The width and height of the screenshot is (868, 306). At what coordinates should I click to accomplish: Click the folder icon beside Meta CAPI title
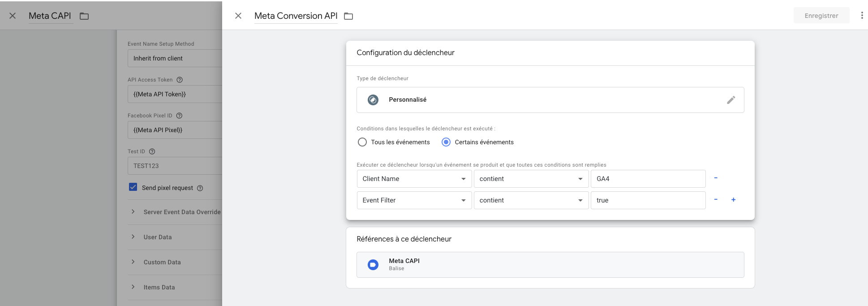[x=84, y=16]
